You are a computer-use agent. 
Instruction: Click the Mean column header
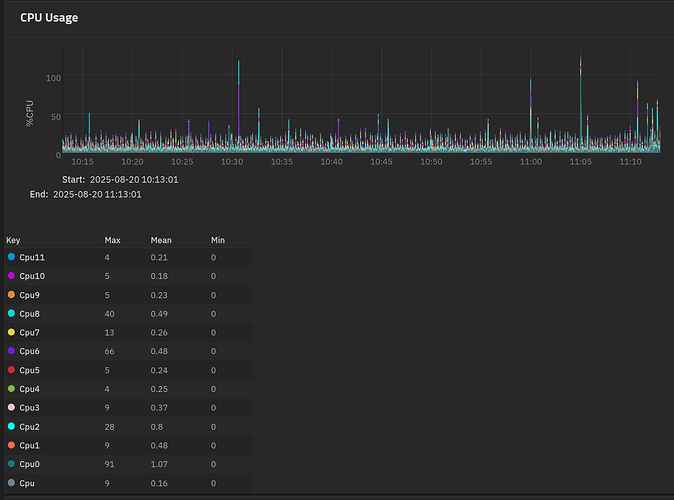click(x=161, y=240)
